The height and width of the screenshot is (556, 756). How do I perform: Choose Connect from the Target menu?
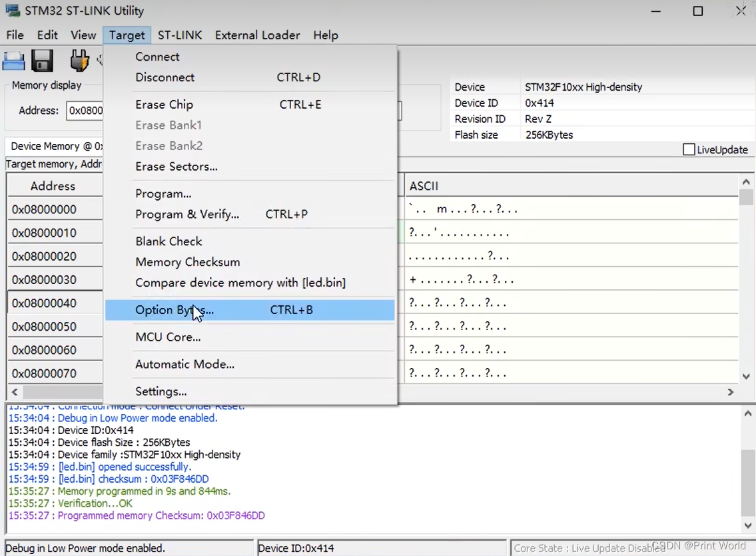pos(250,57)
